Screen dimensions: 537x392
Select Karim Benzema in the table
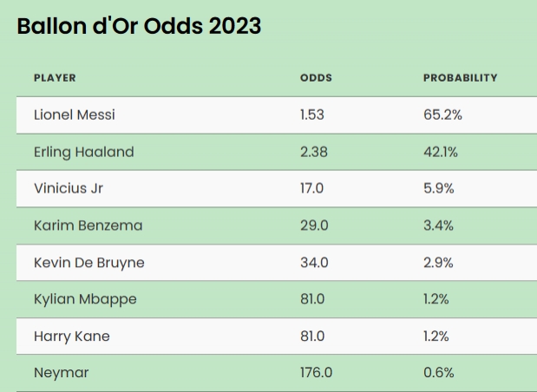point(88,225)
